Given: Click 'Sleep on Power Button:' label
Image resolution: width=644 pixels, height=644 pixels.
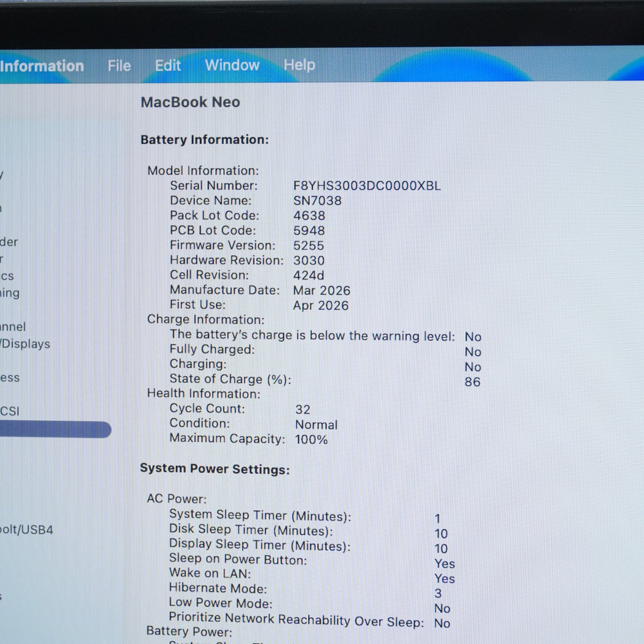Looking at the screenshot, I should pos(238,559).
